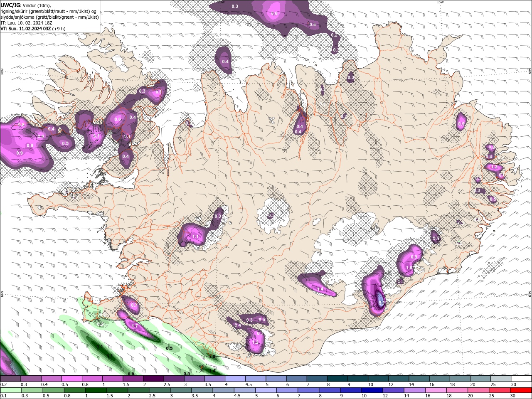Select the navy blue rain swatch labeled 10
The width and height of the screenshot is (532, 399).
click(x=372, y=390)
